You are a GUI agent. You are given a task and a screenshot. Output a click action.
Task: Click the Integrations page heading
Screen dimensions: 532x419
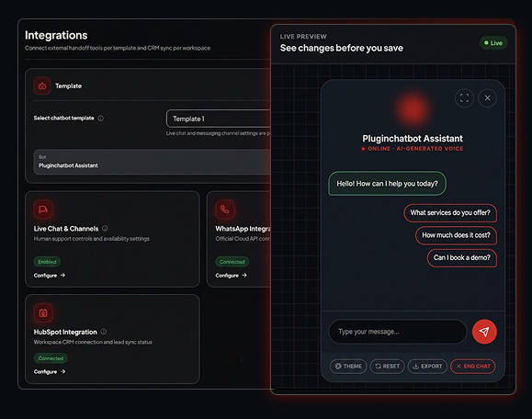click(x=56, y=35)
